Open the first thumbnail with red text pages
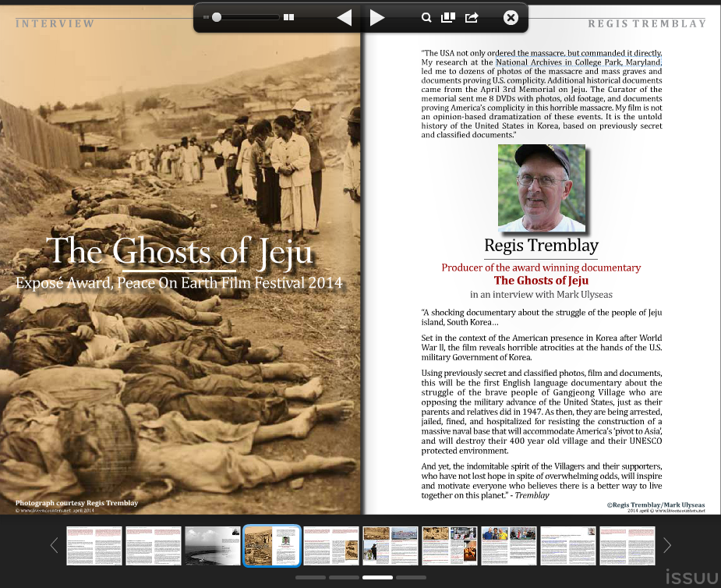721x588 pixels. pos(94,546)
